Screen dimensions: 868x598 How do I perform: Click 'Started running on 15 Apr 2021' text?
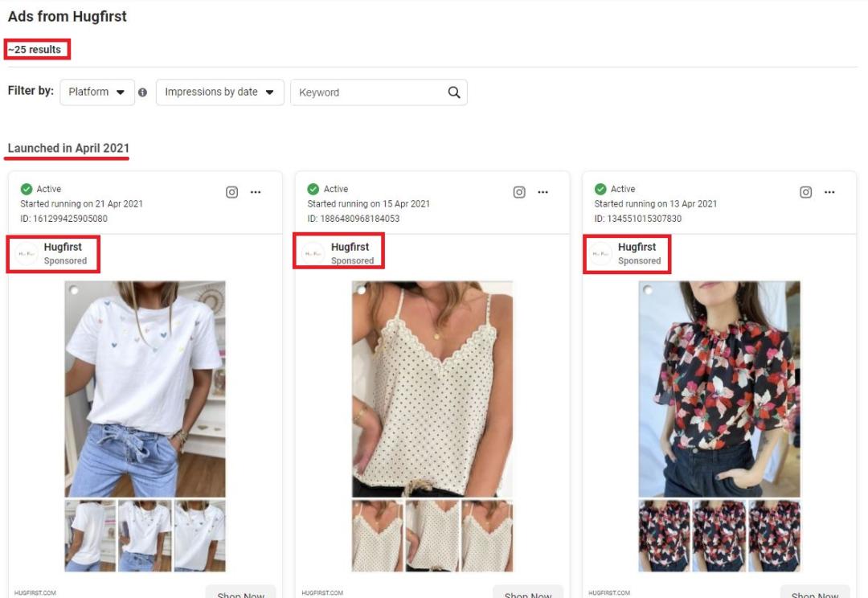click(x=369, y=204)
